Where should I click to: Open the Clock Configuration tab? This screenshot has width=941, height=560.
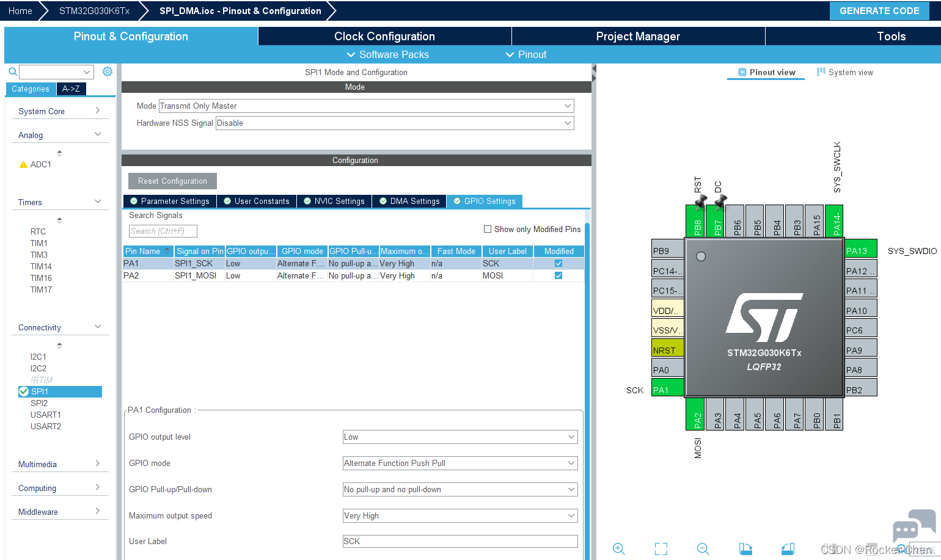tap(384, 36)
